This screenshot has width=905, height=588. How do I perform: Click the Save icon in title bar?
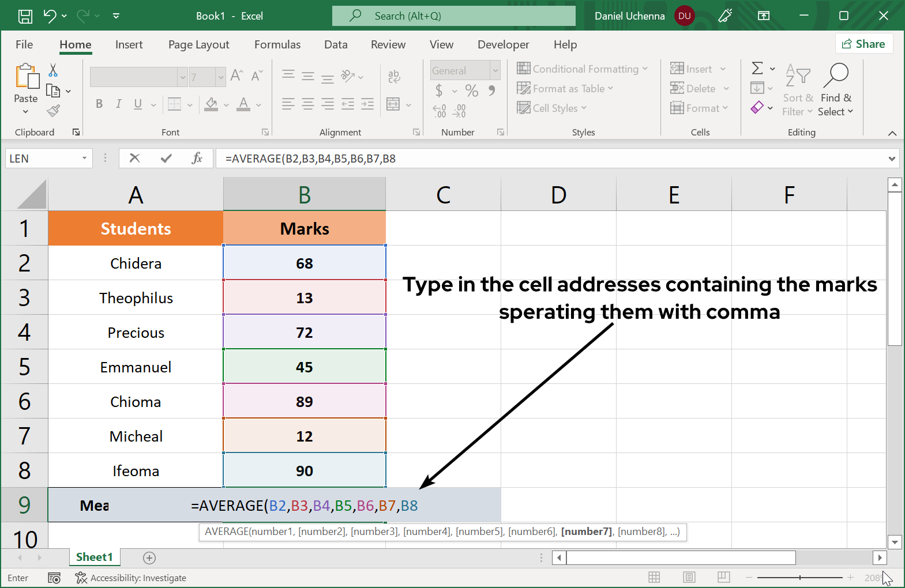pyautogui.click(x=25, y=16)
